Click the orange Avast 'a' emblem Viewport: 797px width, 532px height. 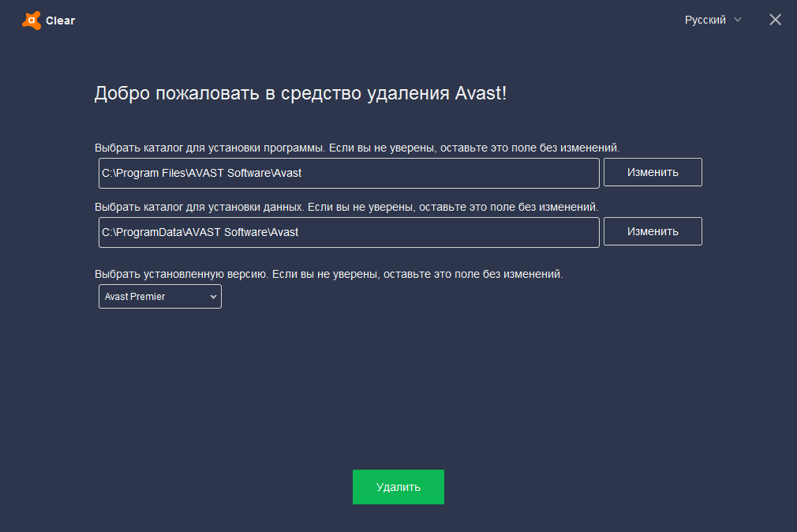click(32, 19)
